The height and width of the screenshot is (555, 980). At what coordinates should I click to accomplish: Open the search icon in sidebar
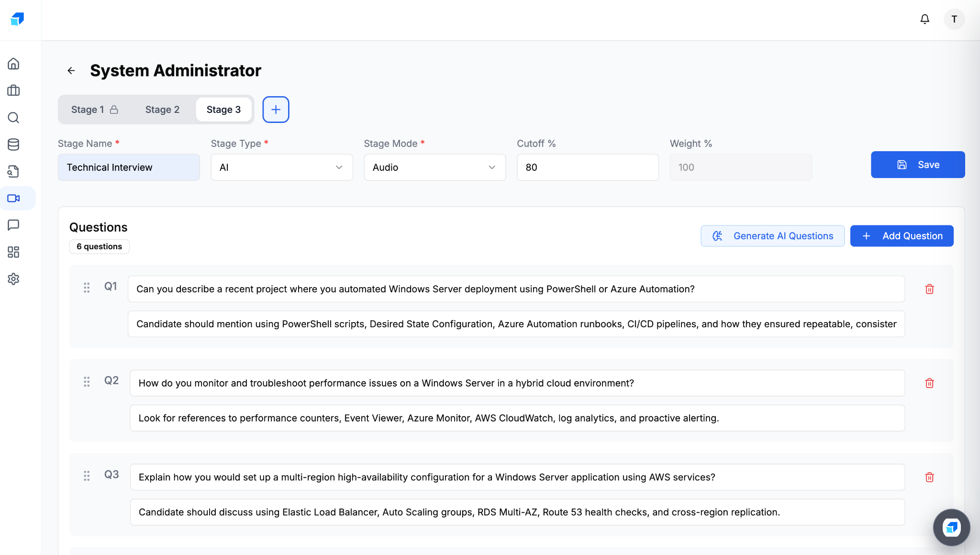(13, 118)
